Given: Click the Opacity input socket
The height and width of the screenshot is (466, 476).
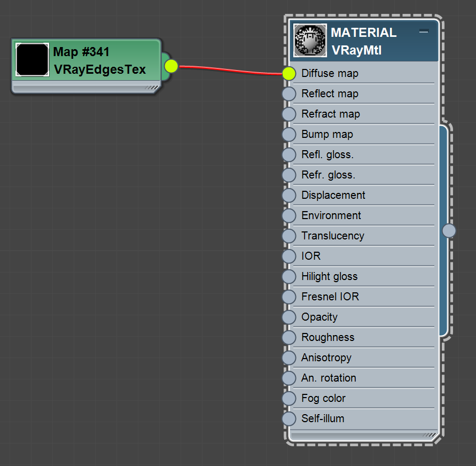Looking at the screenshot, I should 288,317.
